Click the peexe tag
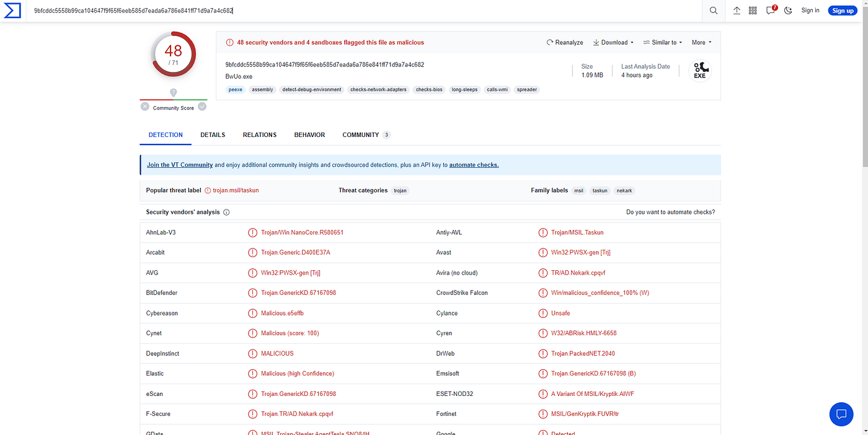 (x=236, y=90)
